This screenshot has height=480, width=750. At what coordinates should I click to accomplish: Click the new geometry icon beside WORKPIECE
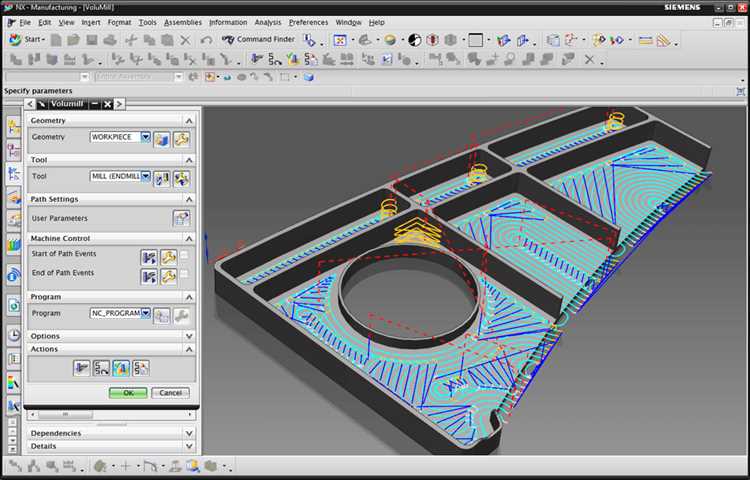pos(162,138)
